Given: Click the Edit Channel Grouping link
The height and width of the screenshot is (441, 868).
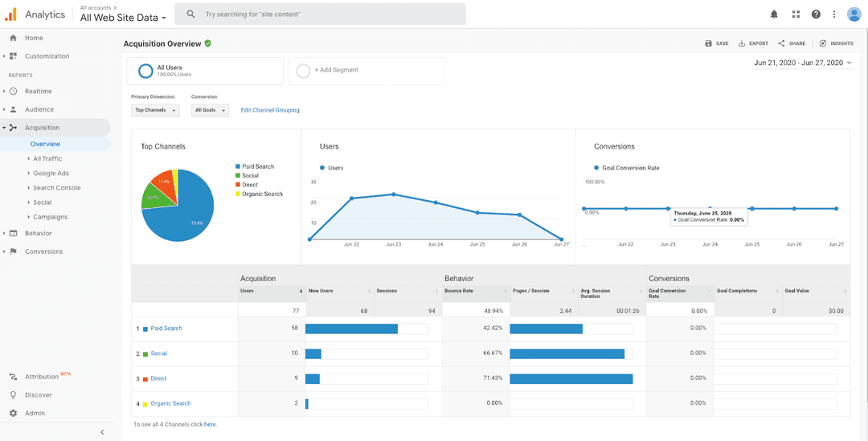Looking at the screenshot, I should pos(270,110).
